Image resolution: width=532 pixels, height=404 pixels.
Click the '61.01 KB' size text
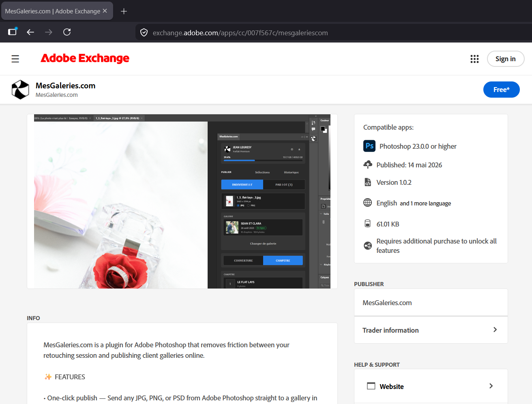point(388,224)
